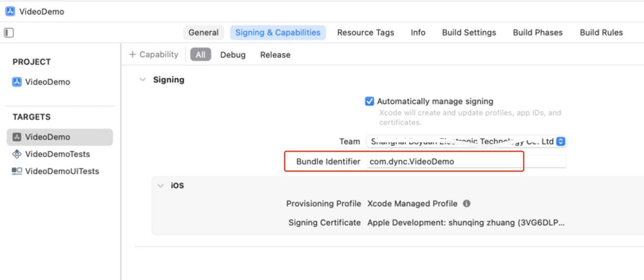This screenshot has width=644, height=280.
Task: Open the Resource Tags tab
Action: pyautogui.click(x=366, y=33)
